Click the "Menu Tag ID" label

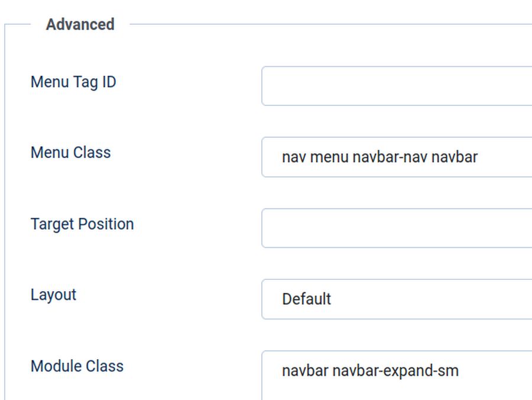coord(73,82)
